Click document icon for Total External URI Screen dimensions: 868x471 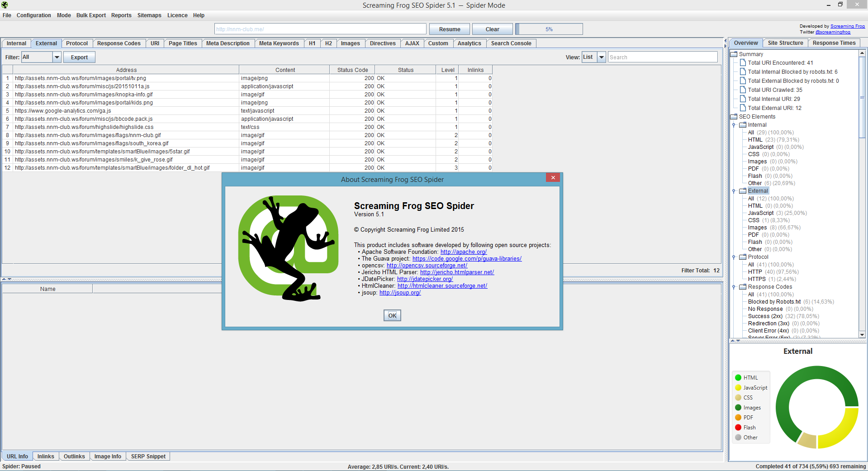743,108
